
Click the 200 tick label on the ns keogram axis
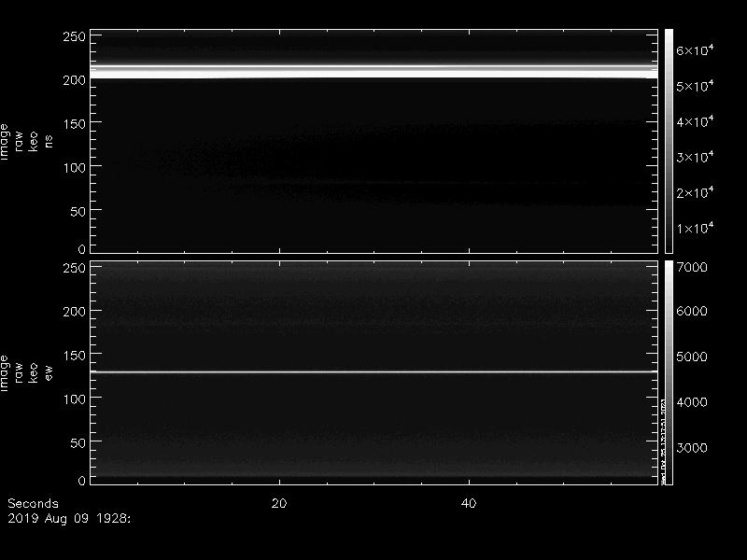pyautogui.click(x=74, y=80)
